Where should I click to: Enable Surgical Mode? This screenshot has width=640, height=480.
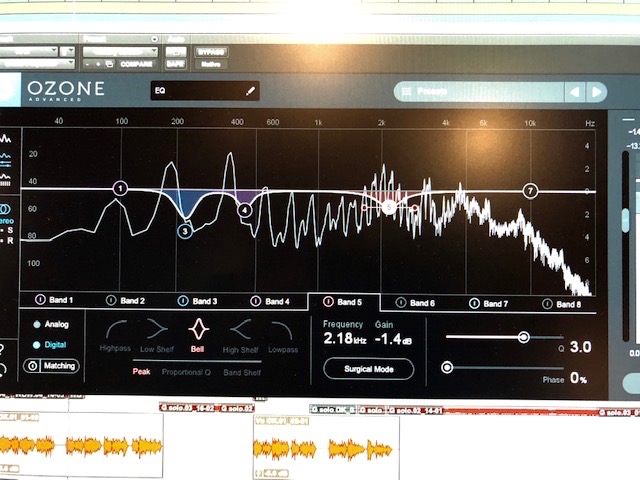click(369, 369)
